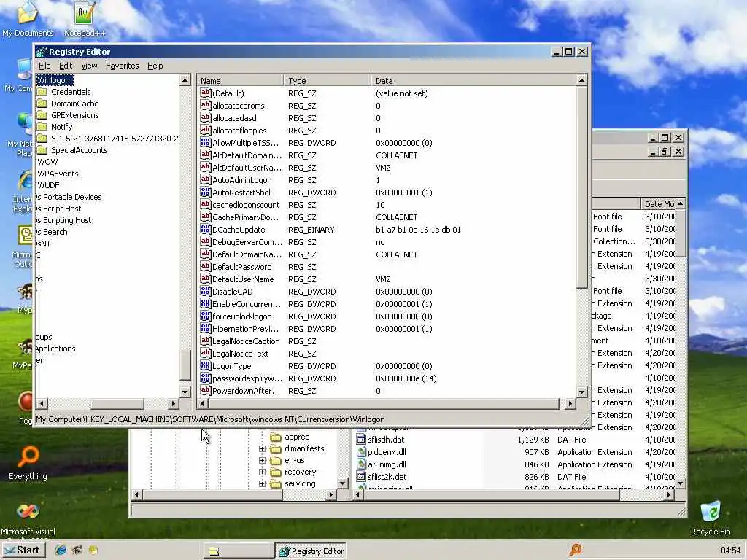The image size is (747, 560).
Task: Open the My Documents desktop icon
Action: point(28,19)
